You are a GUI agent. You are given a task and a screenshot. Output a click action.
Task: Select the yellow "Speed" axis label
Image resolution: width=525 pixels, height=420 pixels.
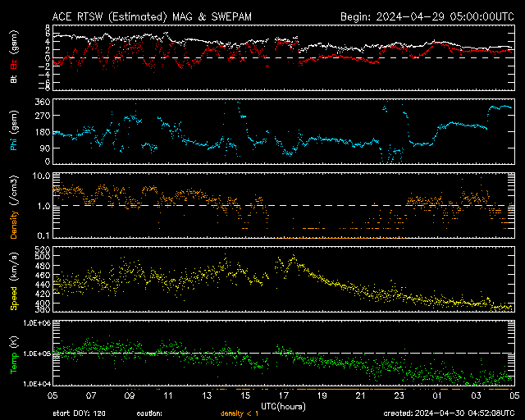14,298
